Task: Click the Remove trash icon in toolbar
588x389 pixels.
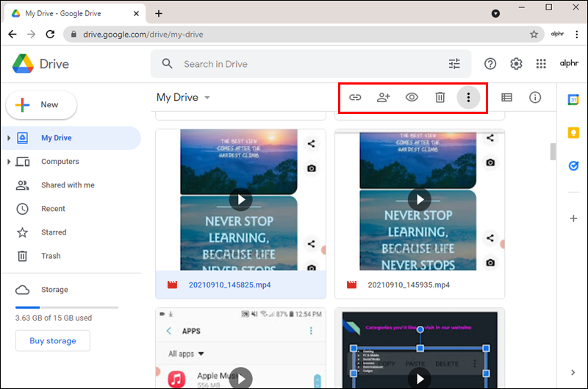Action: pyautogui.click(x=440, y=98)
